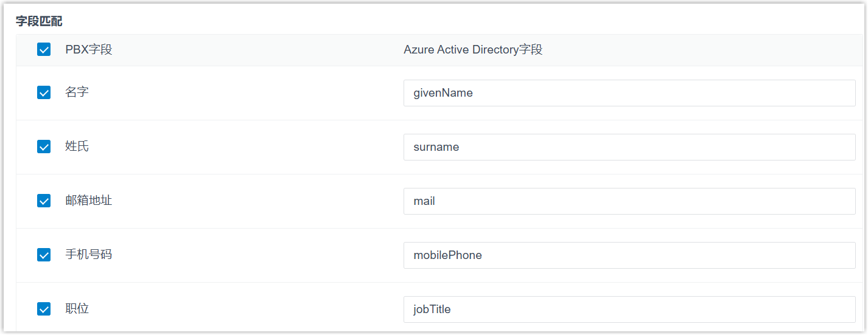Click the 职位 row label

point(77,309)
